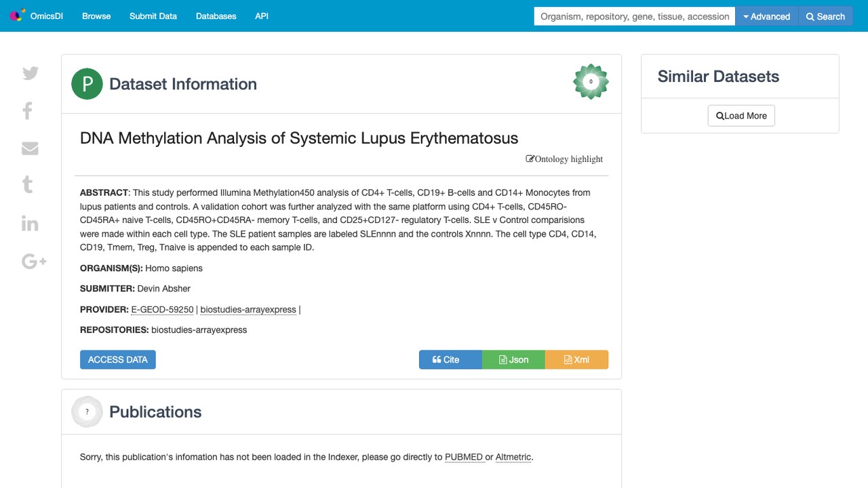The width and height of the screenshot is (868, 488).
Task: Share dataset on Facebook
Action: (28, 110)
